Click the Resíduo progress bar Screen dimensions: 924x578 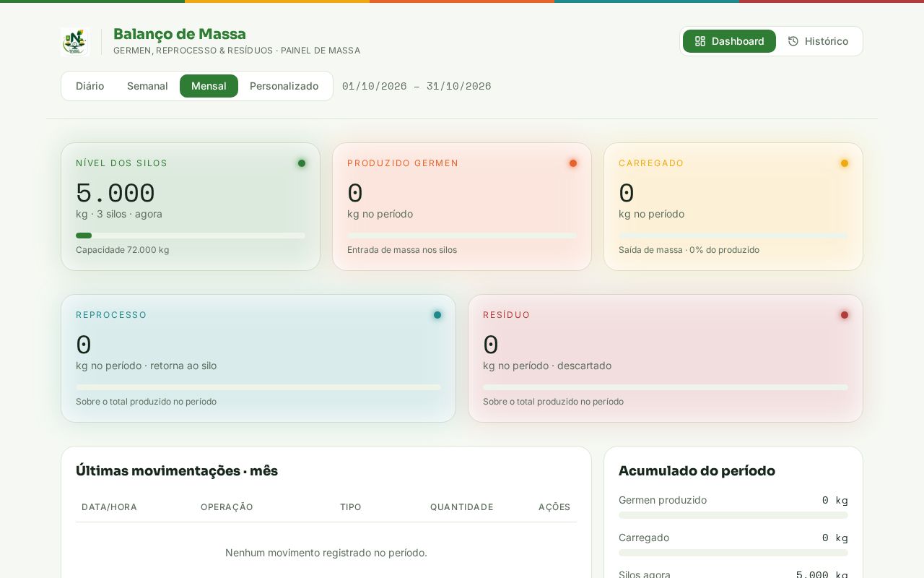(666, 387)
